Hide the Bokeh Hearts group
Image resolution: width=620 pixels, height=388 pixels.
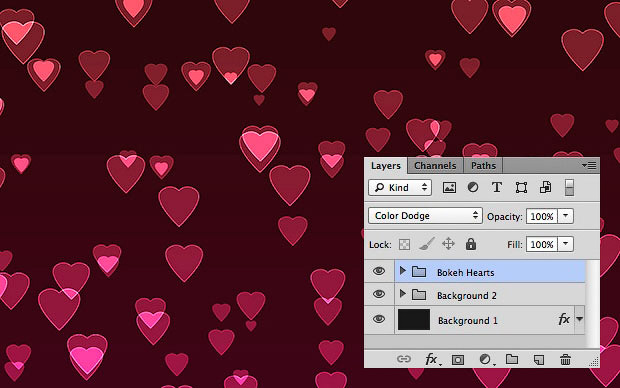tap(379, 271)
